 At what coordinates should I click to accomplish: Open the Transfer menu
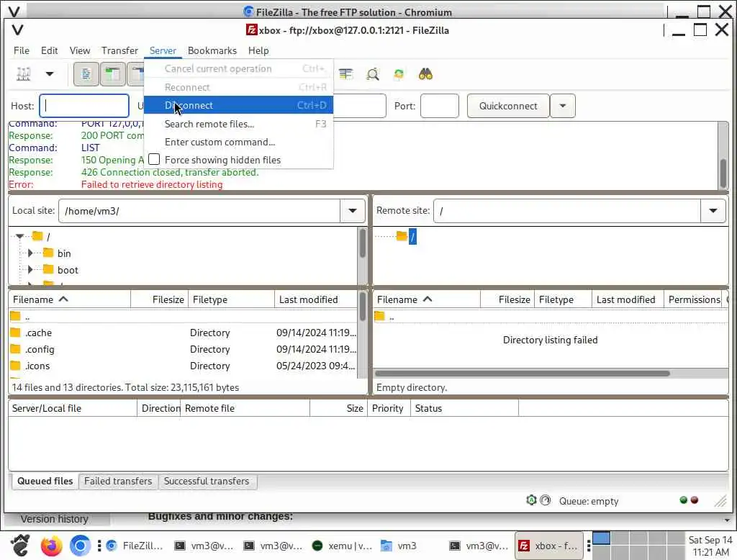tap(120, 50)
